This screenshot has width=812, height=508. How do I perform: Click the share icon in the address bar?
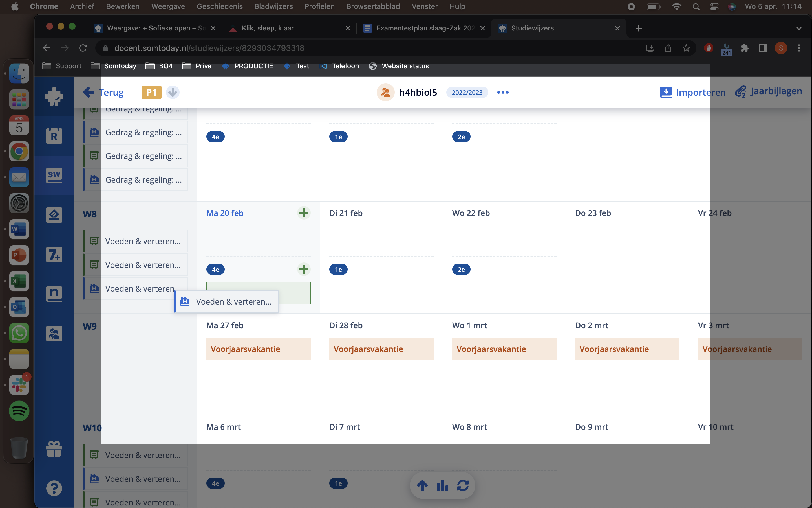668,48
